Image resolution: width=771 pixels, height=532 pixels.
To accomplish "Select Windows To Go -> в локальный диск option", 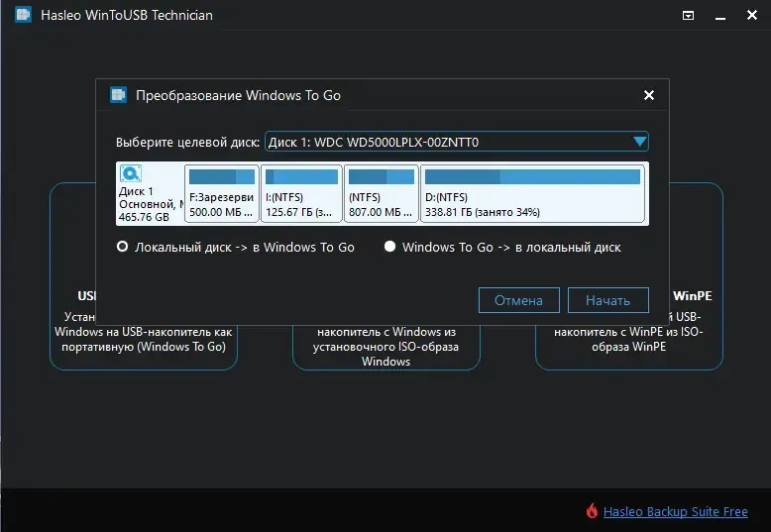I will pos(502,247).
